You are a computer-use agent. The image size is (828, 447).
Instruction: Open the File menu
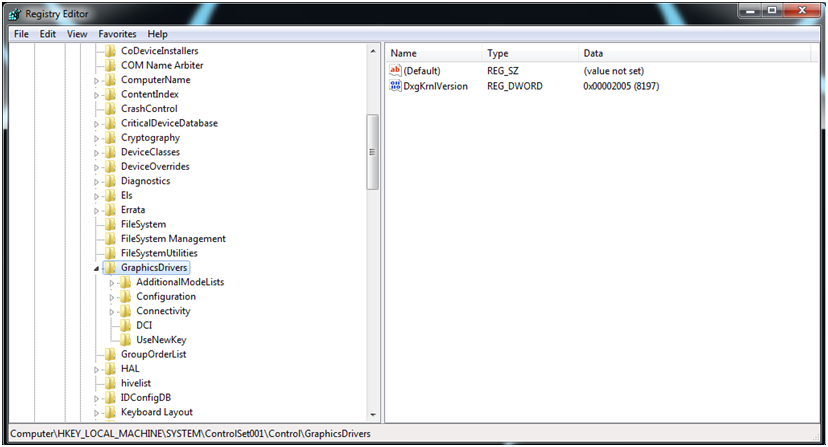pos(21,34)
